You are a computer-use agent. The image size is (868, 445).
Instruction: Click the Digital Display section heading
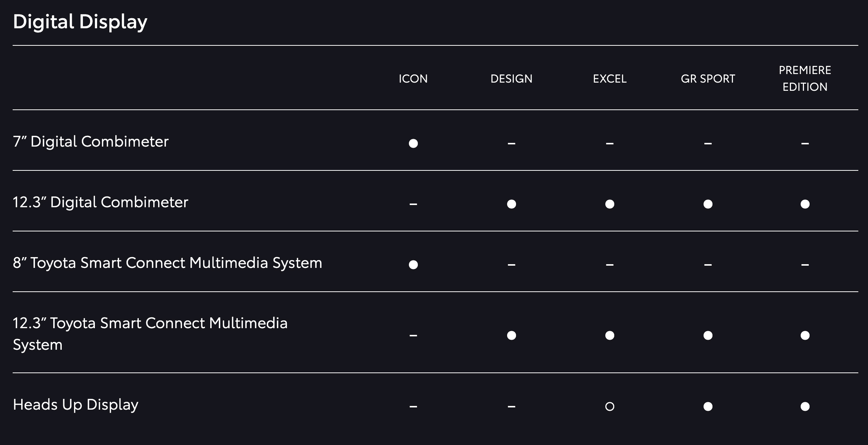[80, 22]
